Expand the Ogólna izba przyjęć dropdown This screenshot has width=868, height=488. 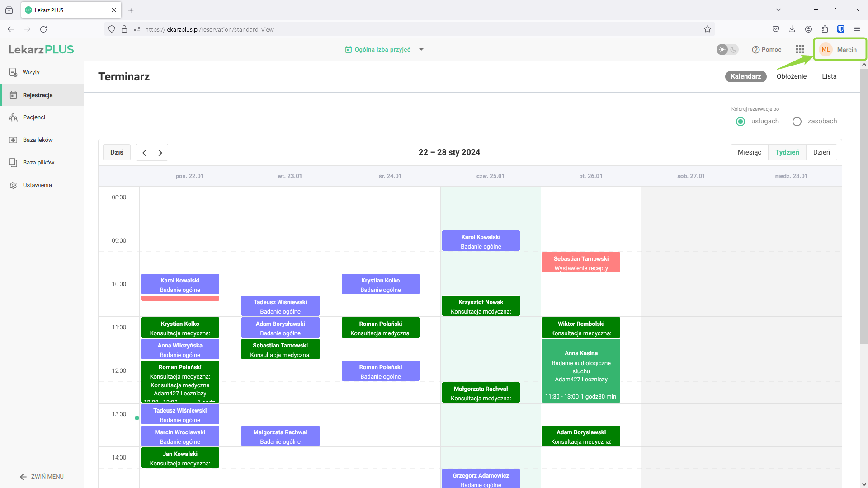click(421, 50)
